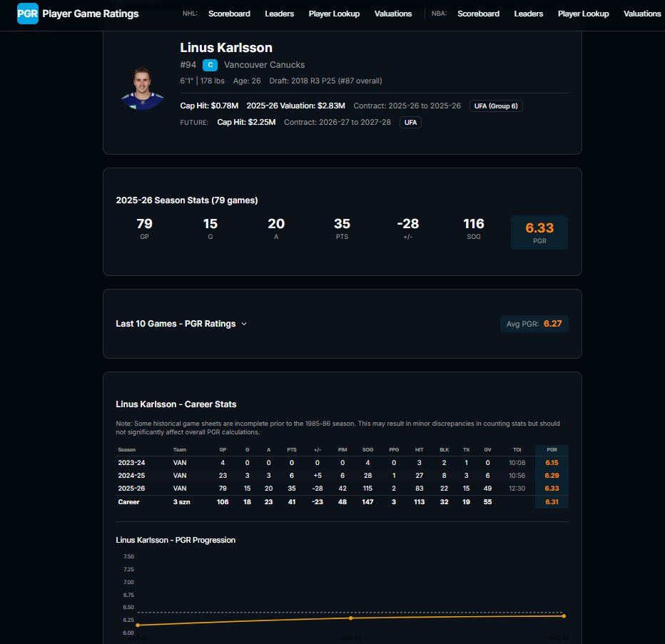The height and width of the screenshot is (644, 665).
Task: Sort the career table by PTS column
Action: pyautogui.click(x=292, y=450)
